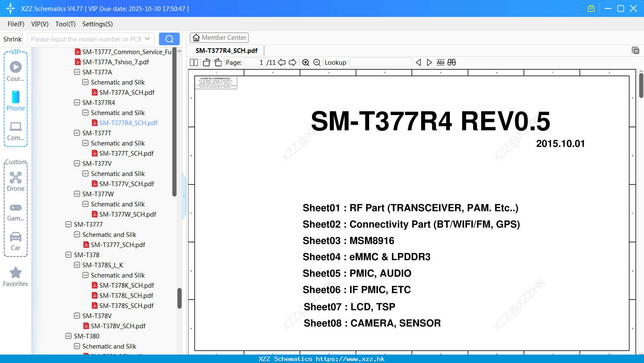Open SM-T3777_SCH.pdf file
The image size is (644, 363).
[x=114, y=245]
